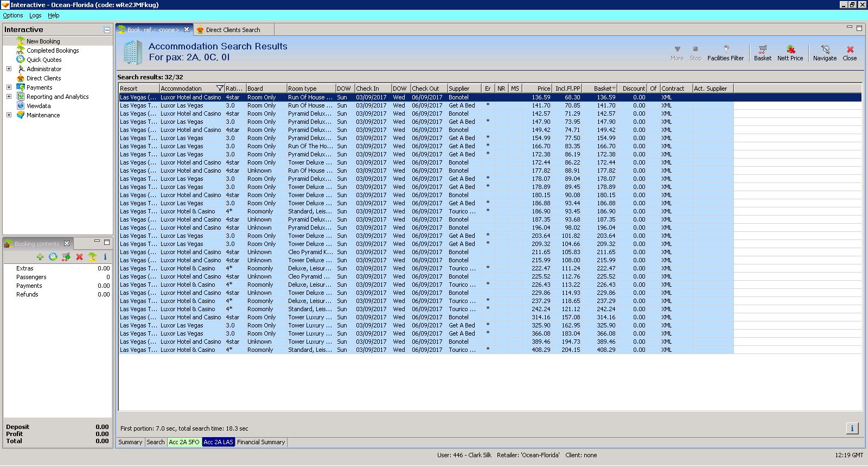Viewport: 868px width, 467px height.
Task: Click the Basket toolbar button
Action: (x=762, y=53)
